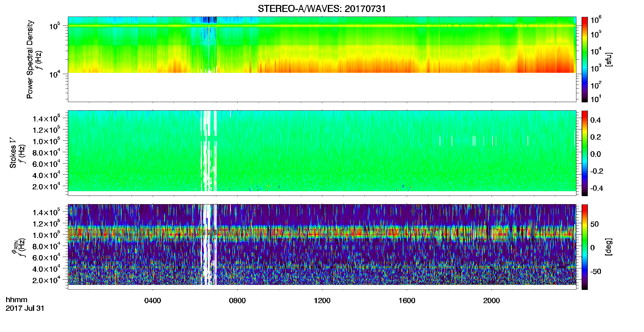
Task: Click the STEREO-A/WAVES: 20170731 plot title
Action: 322,9
